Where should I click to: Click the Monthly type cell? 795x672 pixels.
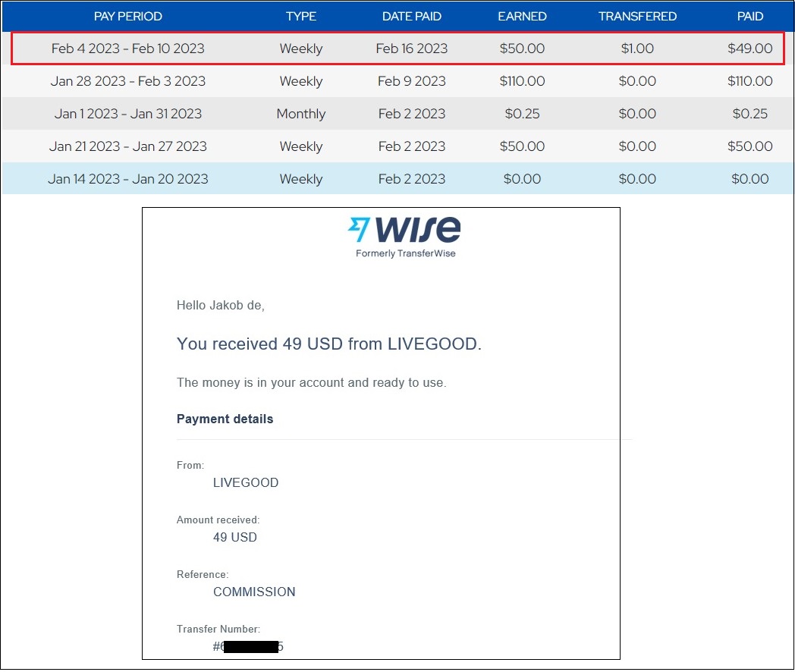pyautogui.click(x=300, y=114)
